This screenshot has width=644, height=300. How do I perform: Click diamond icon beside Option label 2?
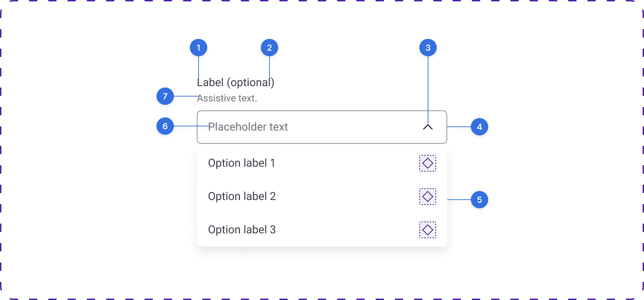click(x=428, y=197)
